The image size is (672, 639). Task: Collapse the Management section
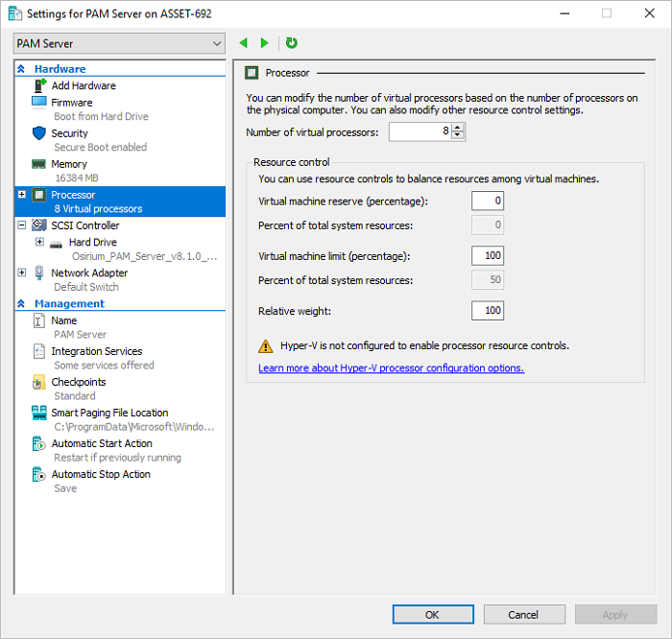tap(21, 303)
